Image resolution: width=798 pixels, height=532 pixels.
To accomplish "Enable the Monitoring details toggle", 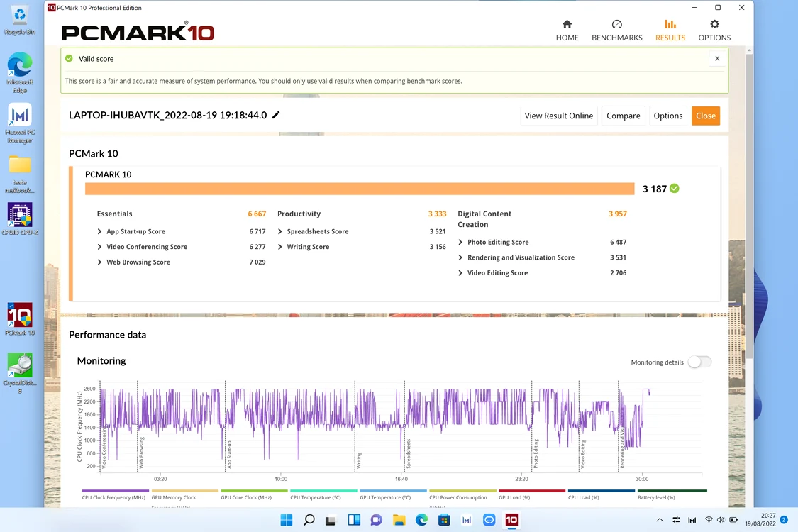I will point(699,362).
